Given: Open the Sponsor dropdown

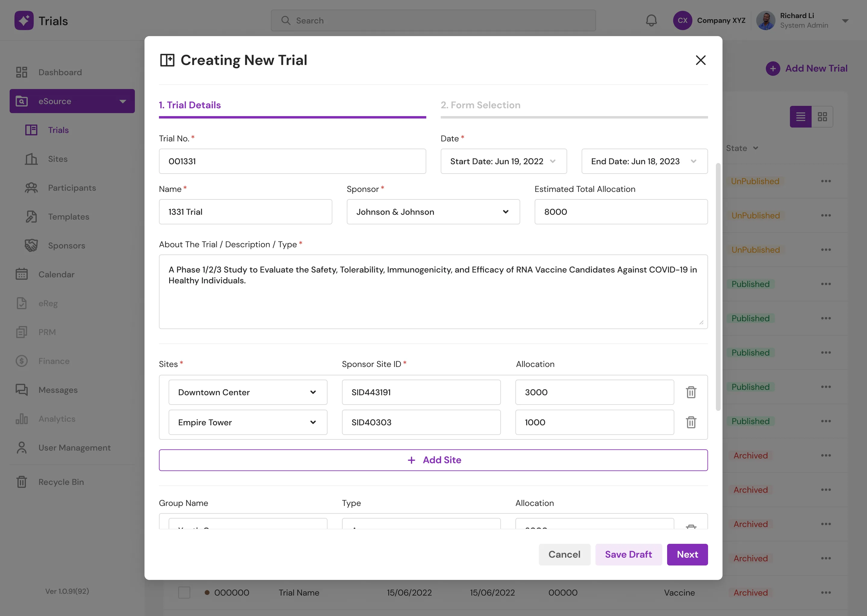Looking at the screenshot, I should (x=433, y=212).
